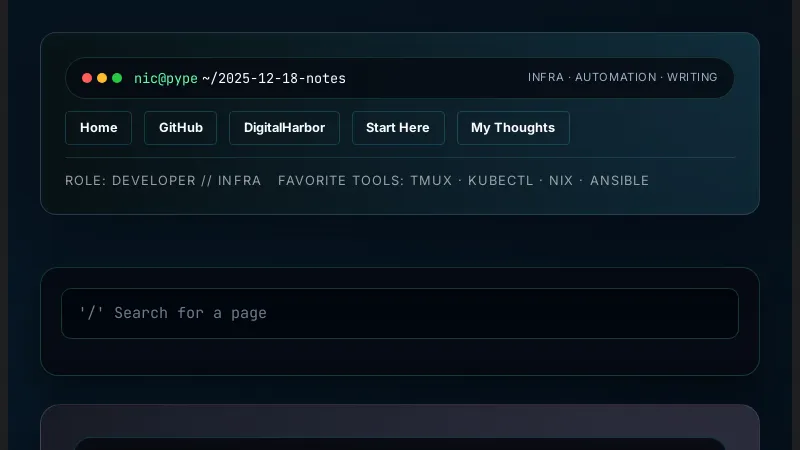
Task: Click the FAVORITE TOOLS label
Action: [340, 181]
